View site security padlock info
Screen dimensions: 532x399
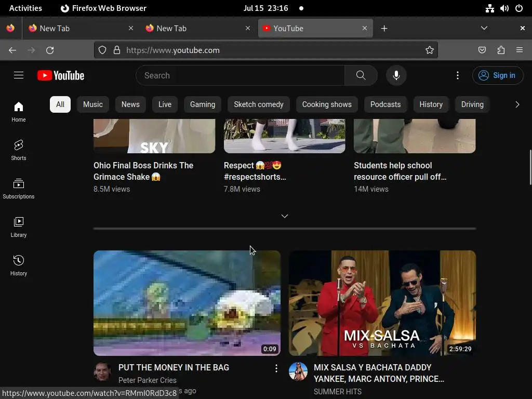coord(117,50)
